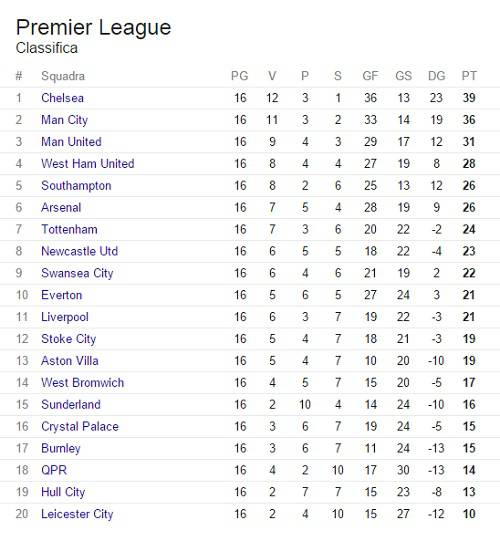Click the Burnley team name

coord(61,449)
